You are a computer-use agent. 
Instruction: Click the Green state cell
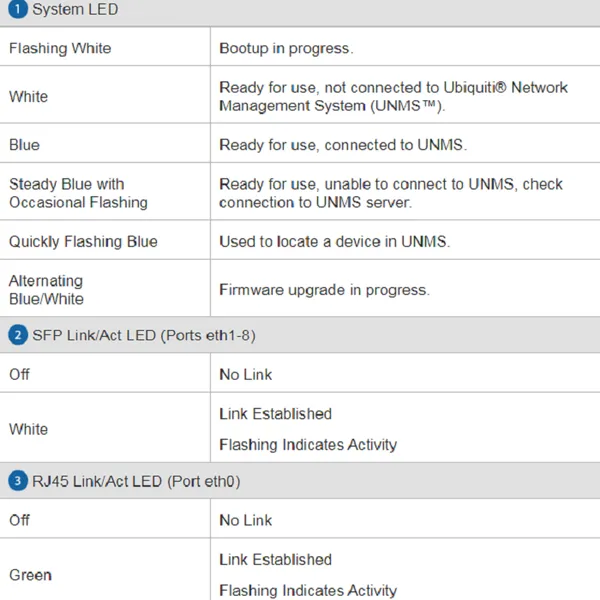[x=30, y=575]
